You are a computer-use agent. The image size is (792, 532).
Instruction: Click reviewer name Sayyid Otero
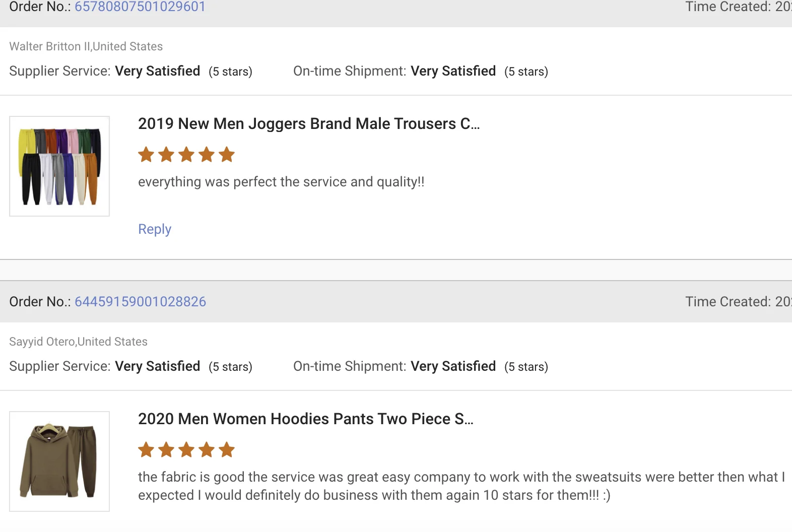[x=42, y=342]
